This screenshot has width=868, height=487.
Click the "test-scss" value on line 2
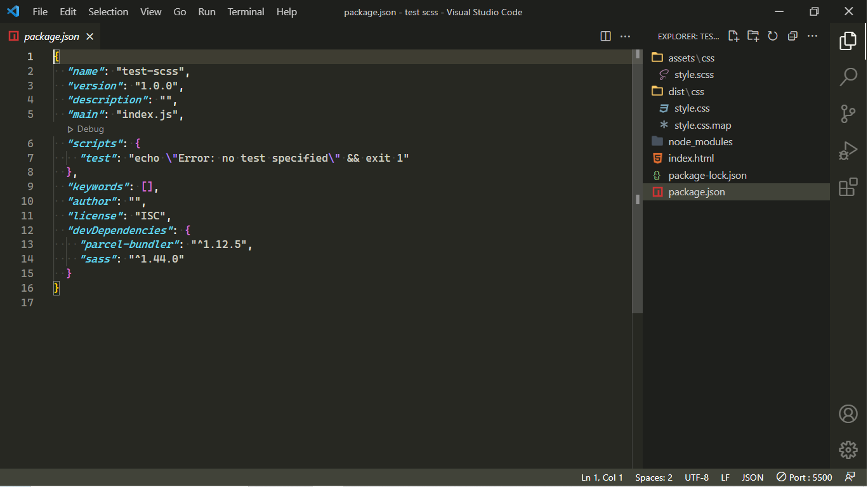[x=151, y=71]
